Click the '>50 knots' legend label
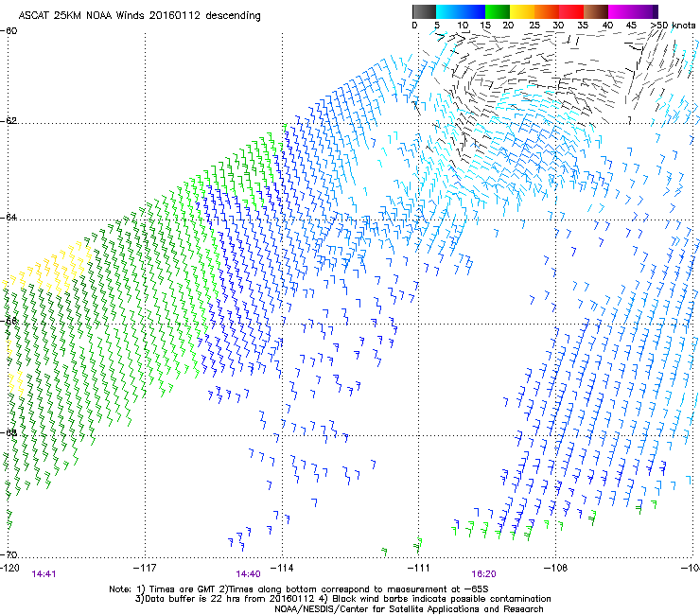Image resolution: width=700 pixels, height=615 pixels. [673, 26]
